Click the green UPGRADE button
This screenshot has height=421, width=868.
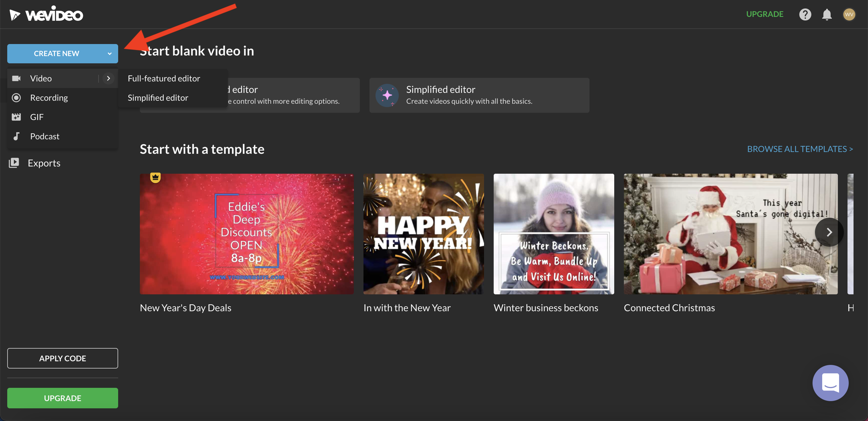click(63, 398)
